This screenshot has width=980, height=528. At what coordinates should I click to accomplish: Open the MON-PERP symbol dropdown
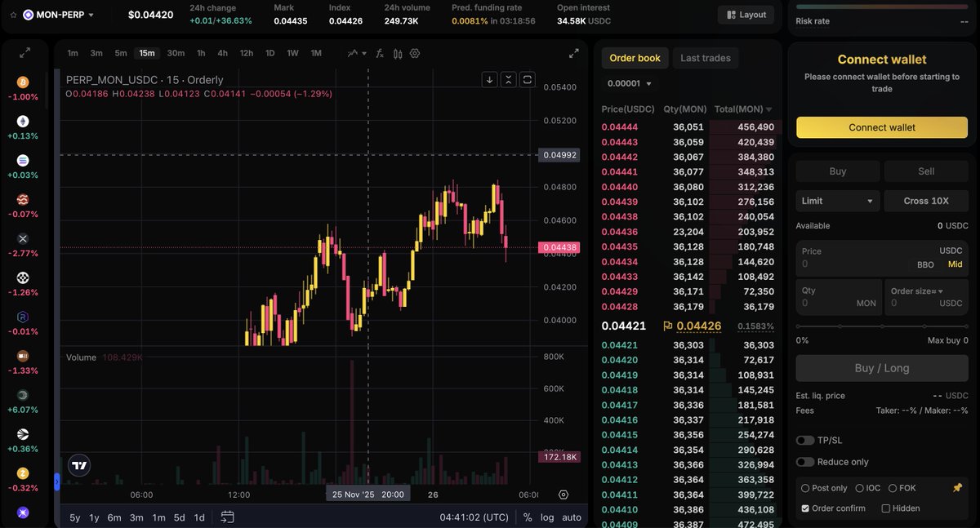pyautogui.click(x=59, y=15)
